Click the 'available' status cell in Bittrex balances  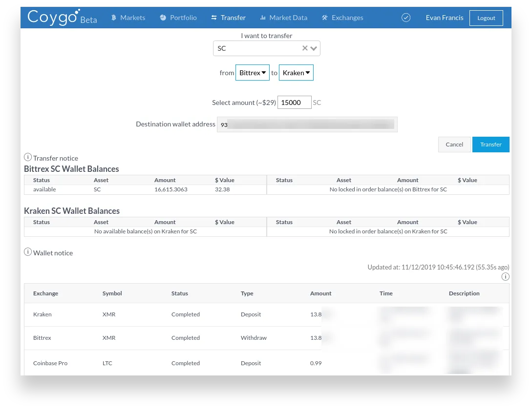tap(44, 189)
